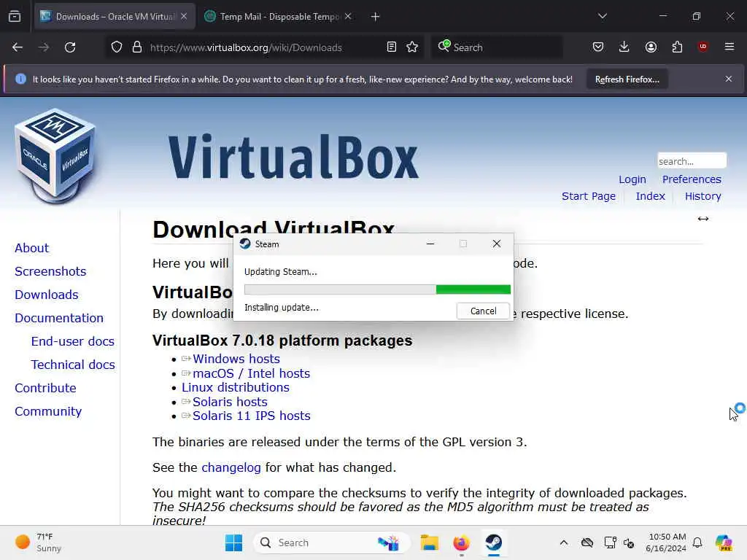
Task: Click the page width toggle arrow icon
Action: coord(703,219)
